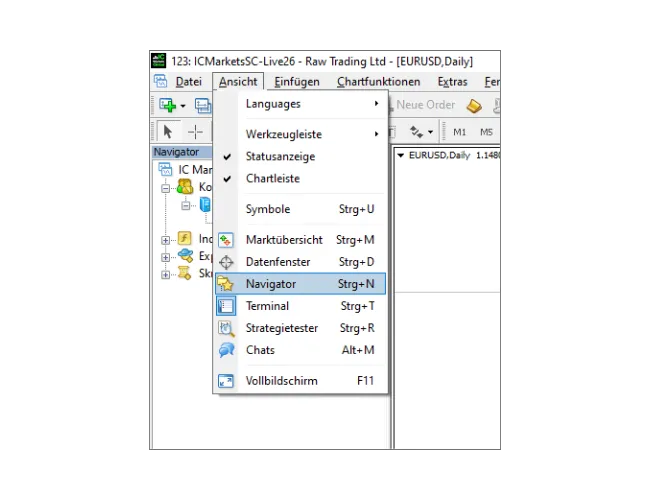Image resolution: width=650 pixels, height=500 pixels.
Task: Click the EURUSD,Daily chart label
Action: (439, 155)
